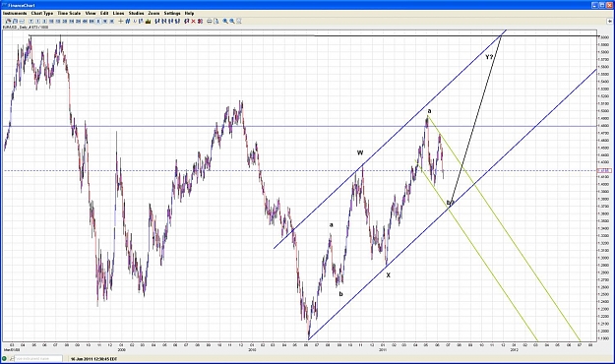Select the blue parallel lines drawing tool
Screen dimensions: 615x364
(x=128, y=22)
